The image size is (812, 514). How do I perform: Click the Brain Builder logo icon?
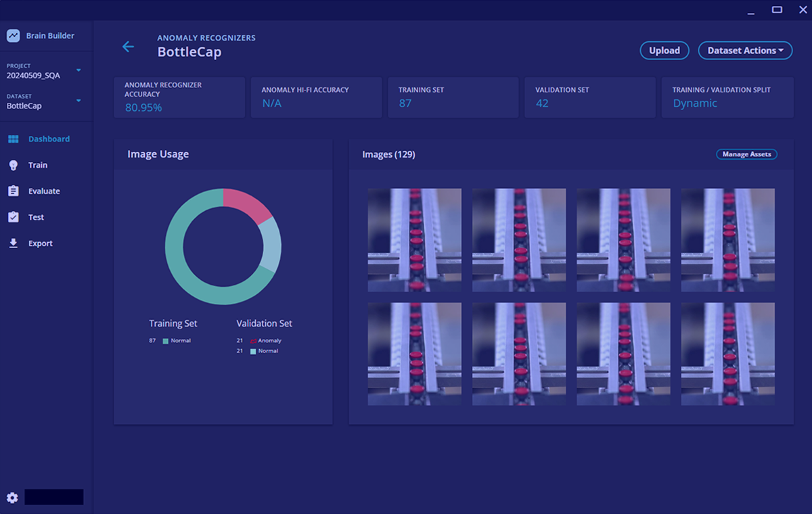tap(13, 36)
